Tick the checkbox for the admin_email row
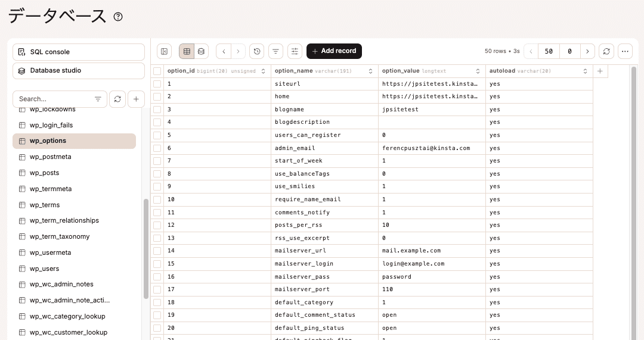The image size is (644, 340). [x=157, y=148]
